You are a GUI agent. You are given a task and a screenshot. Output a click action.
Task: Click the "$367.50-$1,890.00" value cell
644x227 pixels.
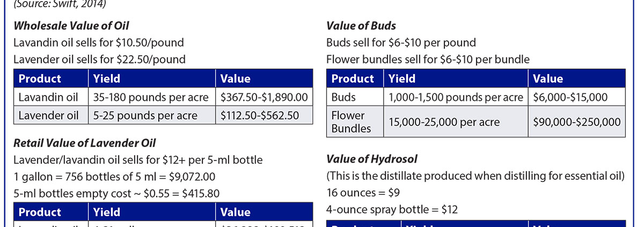(264, 98)
